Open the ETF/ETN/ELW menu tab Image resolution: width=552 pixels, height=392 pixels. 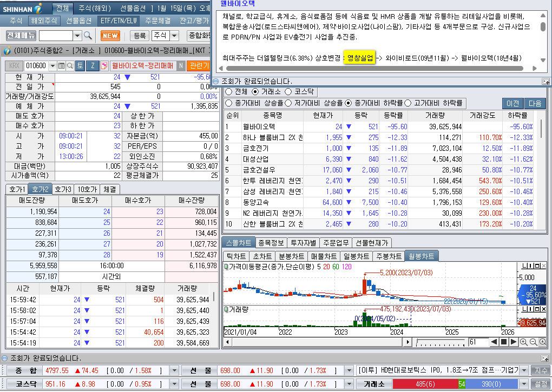[x=119, y=21]
